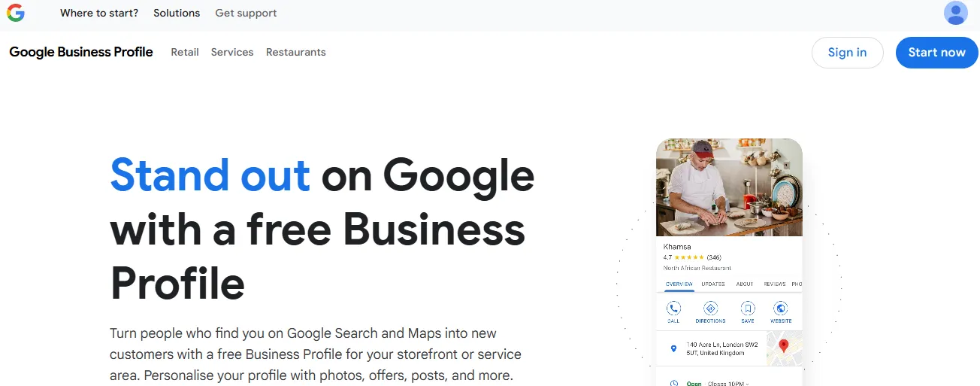Go to Get support
This screenshot has height=386, width=980.
pos(246,13)
